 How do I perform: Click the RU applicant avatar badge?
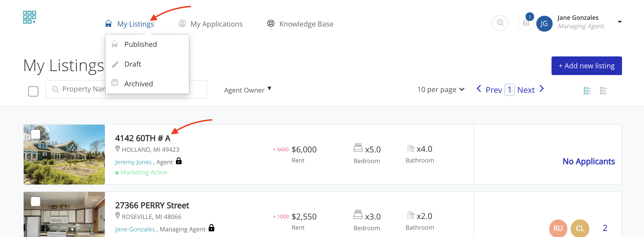click(558, 228)
